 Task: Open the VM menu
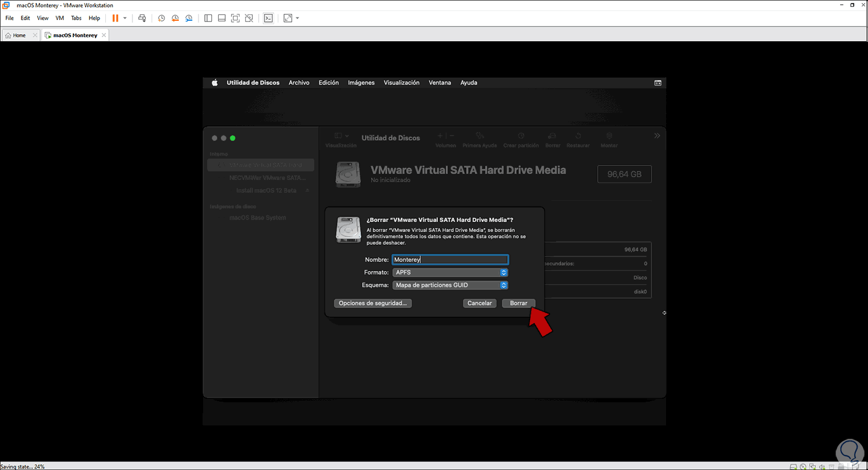coord(60,18)
